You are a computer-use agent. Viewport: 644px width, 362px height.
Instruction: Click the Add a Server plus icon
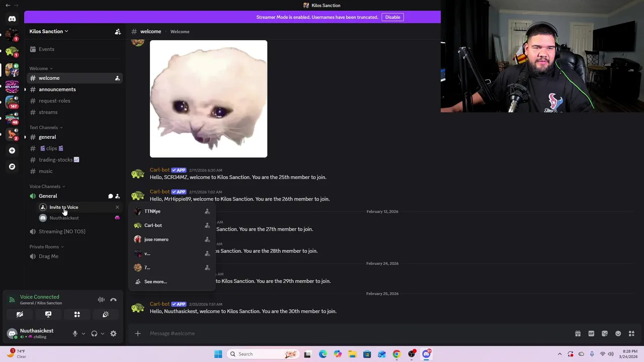pyautogui.click(x=12, y=150)
